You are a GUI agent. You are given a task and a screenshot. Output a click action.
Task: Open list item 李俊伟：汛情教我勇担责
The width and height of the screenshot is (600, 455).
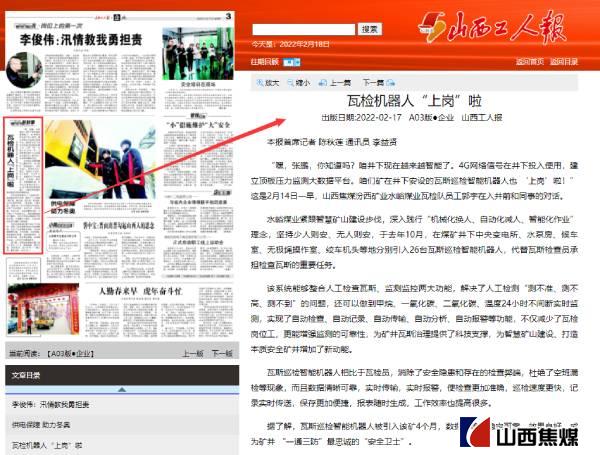pyautogui.click(x=51, y=404)
